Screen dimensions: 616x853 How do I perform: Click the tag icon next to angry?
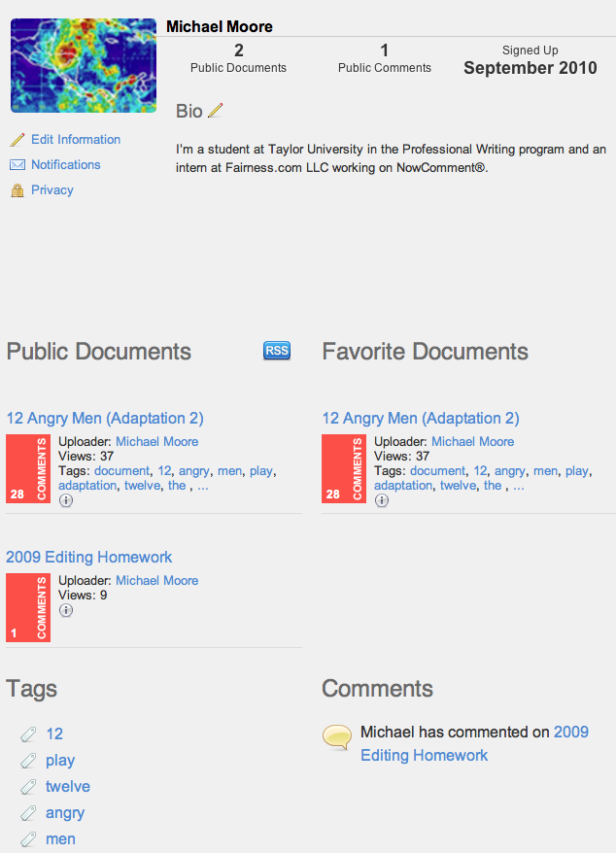(28, 813)
